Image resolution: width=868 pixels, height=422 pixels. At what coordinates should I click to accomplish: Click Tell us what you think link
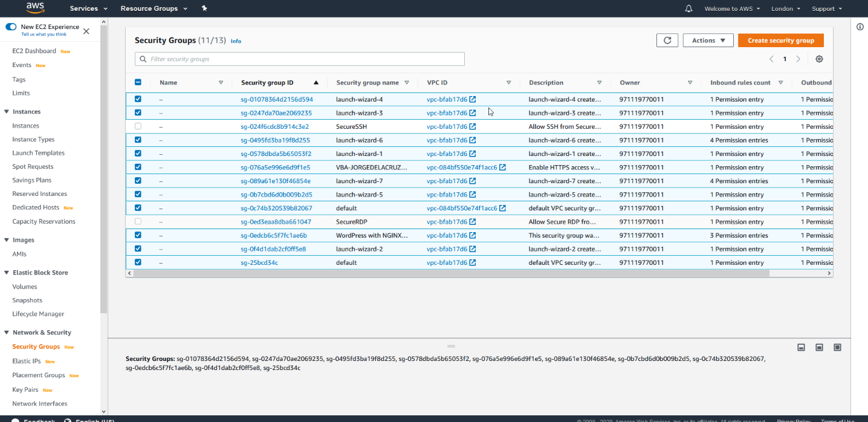44,34
